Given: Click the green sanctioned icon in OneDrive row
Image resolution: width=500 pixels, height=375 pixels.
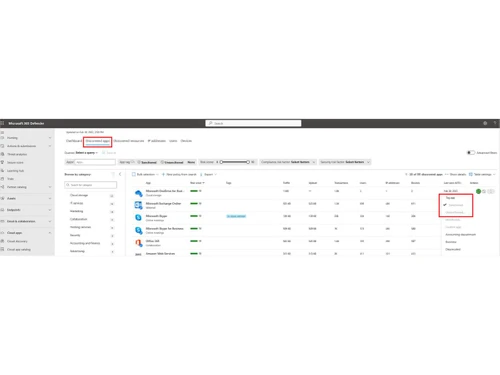Looking at the screenshot, I should pyautogui.click(x=479, y=191).
